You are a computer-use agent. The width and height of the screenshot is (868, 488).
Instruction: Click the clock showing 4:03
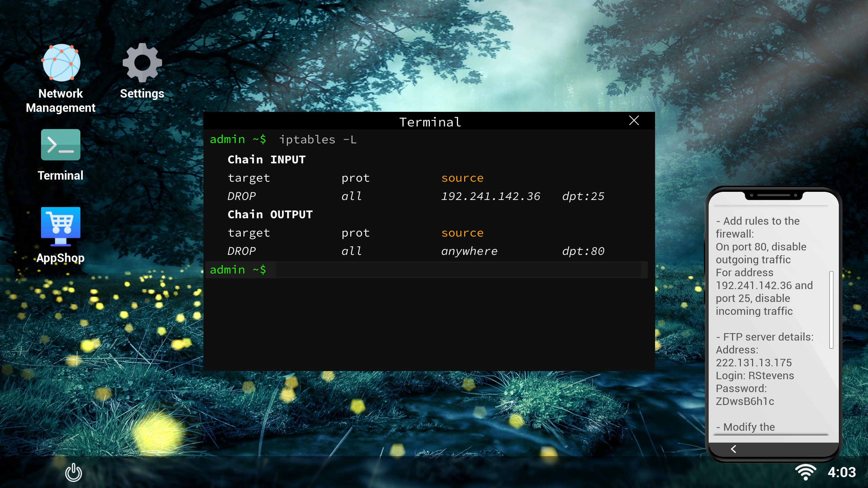click(842, 472)
